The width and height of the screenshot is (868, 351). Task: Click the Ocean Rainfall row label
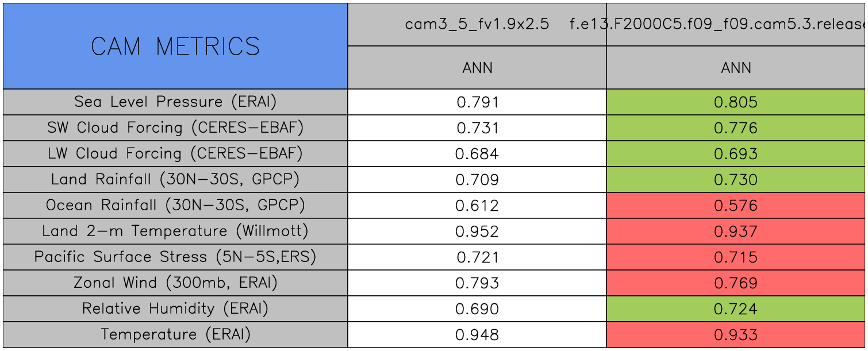(x=175, y=205)
